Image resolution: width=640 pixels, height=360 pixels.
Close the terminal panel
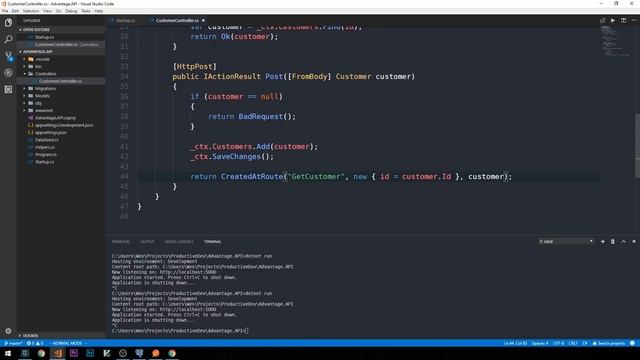(634, 242)
